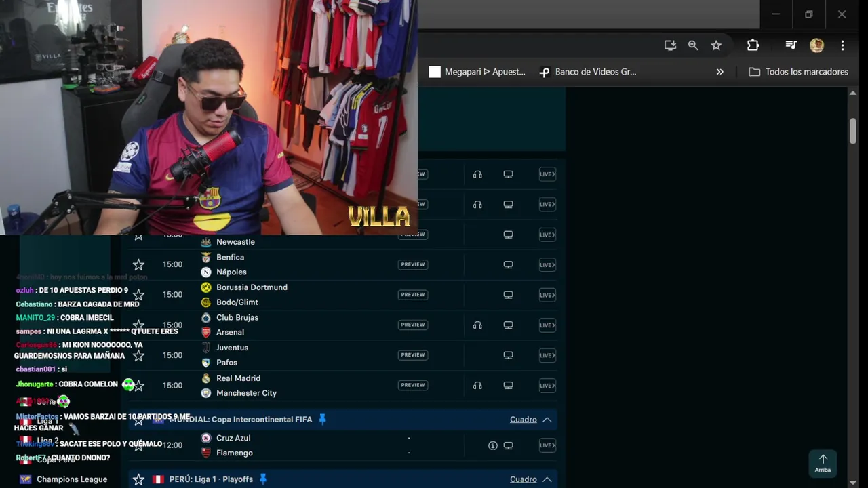
Task: Click the 12:00 kickoff time for Cruz Azul
Action: coord(172,445)
